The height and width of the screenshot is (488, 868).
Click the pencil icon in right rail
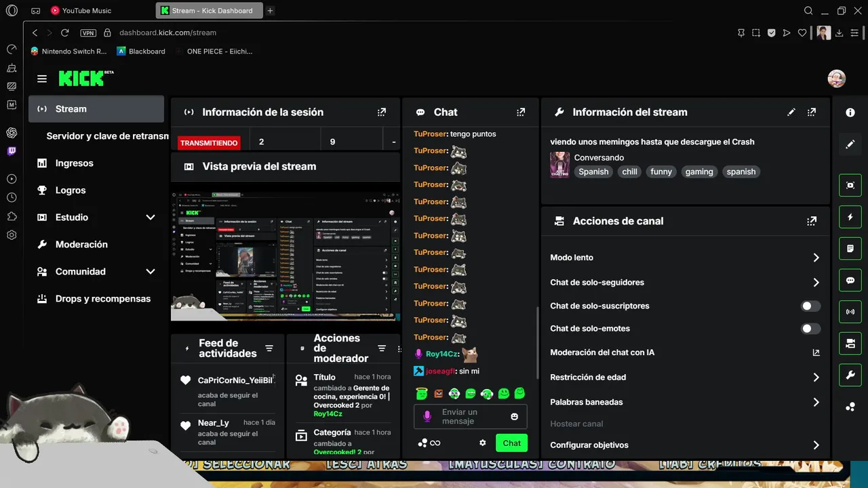[x=850, y=144]
